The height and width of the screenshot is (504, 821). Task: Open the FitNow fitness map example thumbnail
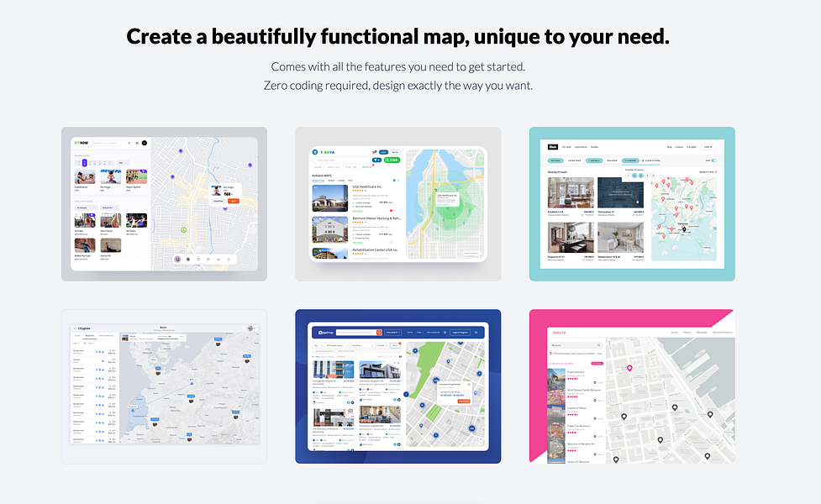164,203
